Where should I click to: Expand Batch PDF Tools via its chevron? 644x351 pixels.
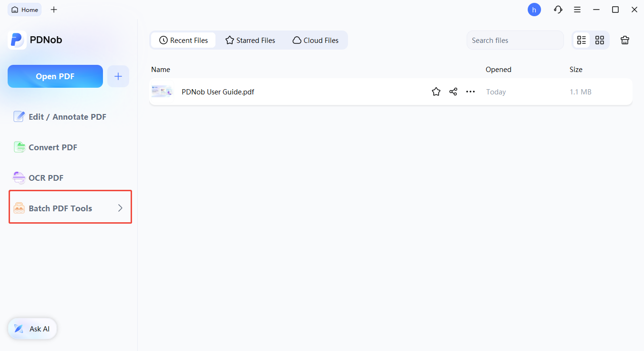[x=121, y=208]
